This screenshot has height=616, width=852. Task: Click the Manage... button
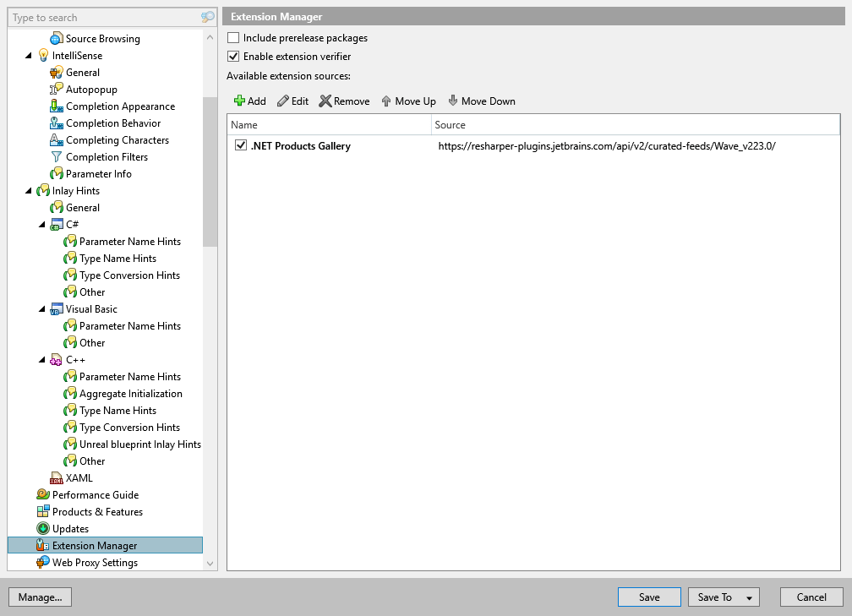40,597
